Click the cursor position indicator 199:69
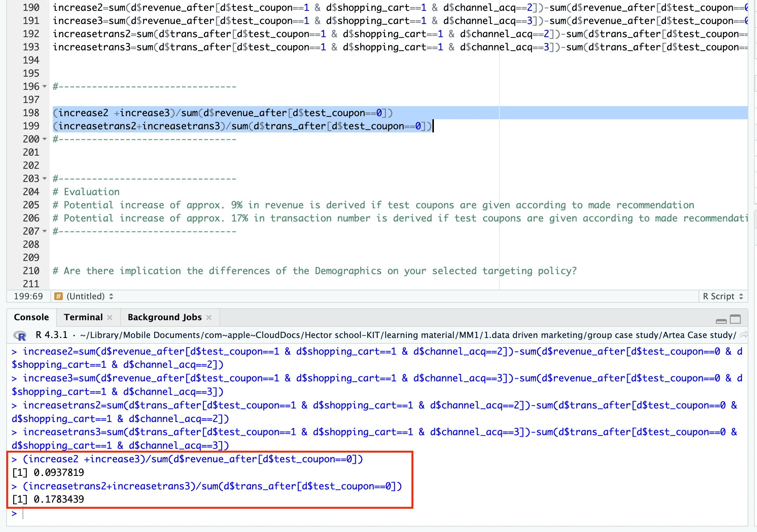The image size is (757, 532). coord(28,297)
